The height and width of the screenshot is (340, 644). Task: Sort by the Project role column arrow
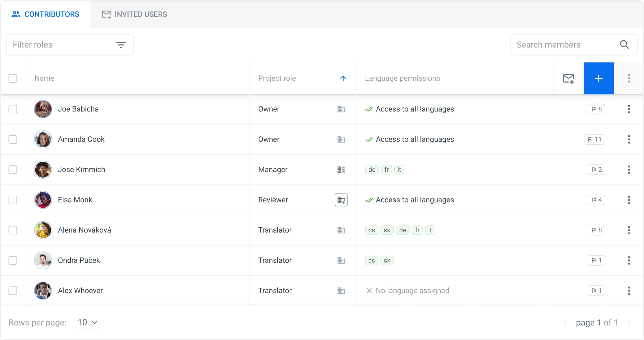(x=343, y=79)
